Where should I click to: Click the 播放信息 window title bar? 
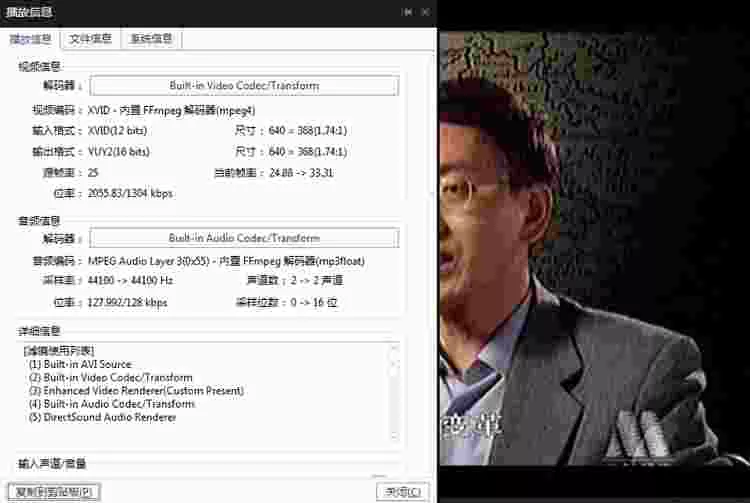tap(200, 12)
